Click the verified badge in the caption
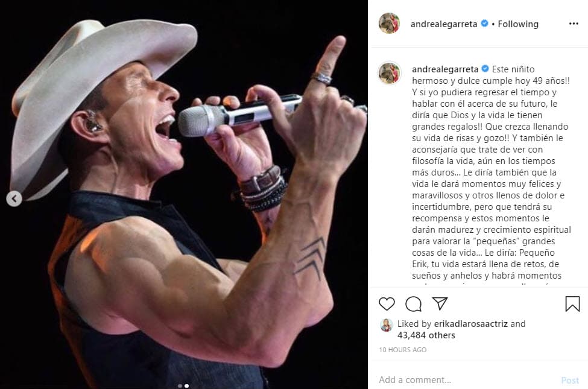 [x=484, y=69]
